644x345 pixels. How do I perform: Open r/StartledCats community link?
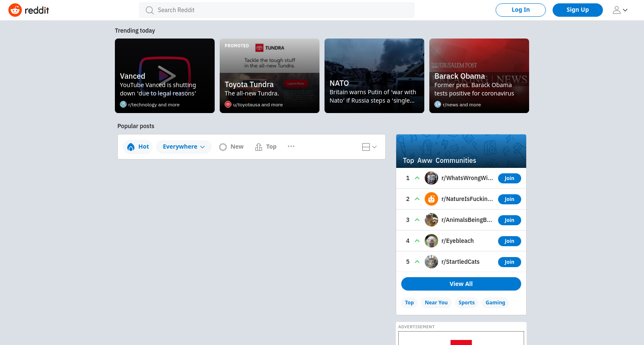tap(460, 262)
